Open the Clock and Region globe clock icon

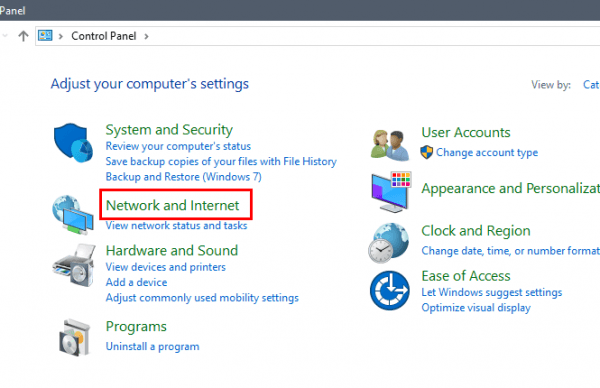[x=389, y=243]
